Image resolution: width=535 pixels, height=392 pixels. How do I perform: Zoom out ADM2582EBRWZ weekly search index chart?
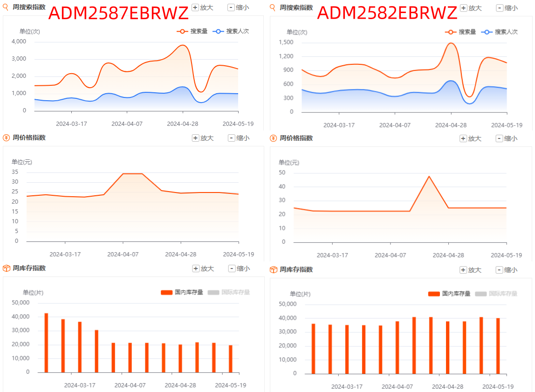pyautogui.click(x=507, y=8)
